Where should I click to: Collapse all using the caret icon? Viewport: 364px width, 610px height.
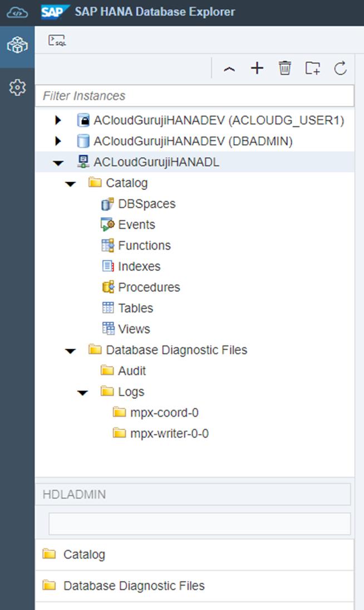tap(229, 69)
